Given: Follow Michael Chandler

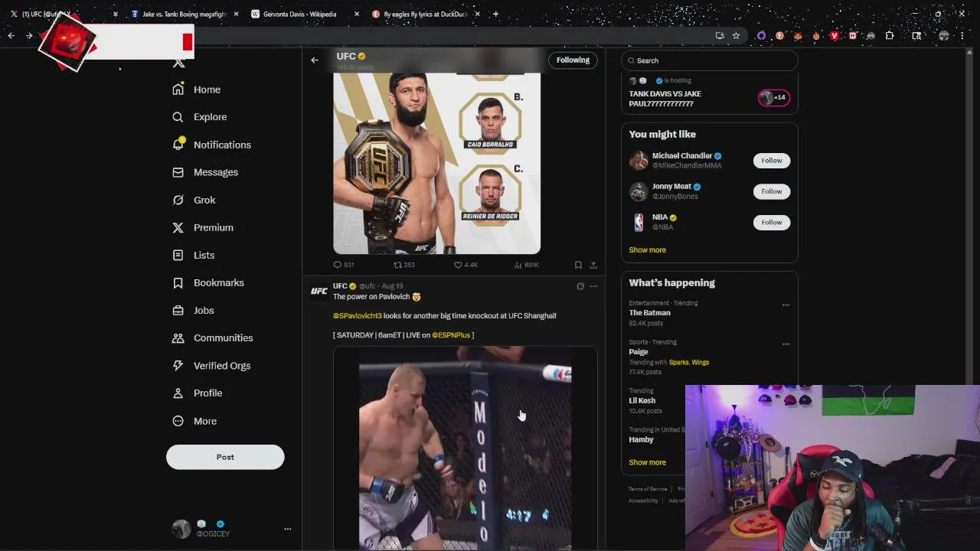Looking at the screenshot, I should [x=771, y=161].
